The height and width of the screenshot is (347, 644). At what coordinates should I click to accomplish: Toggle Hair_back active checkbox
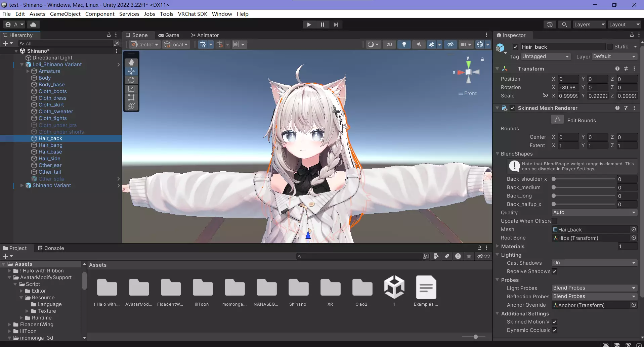tap(515, 47)
